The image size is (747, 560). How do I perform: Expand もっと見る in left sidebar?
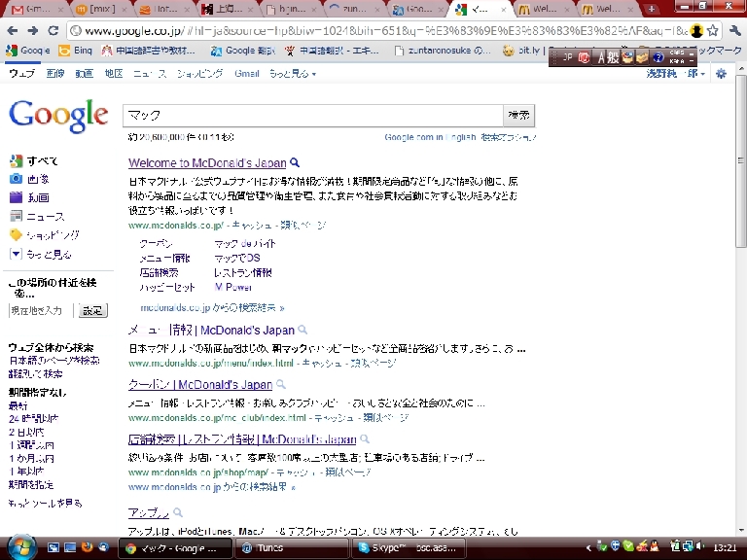point(40,254)
